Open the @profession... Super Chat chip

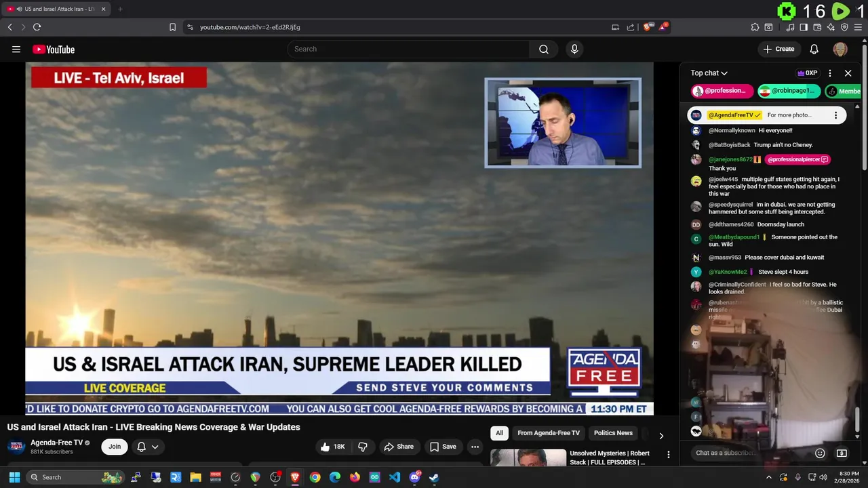[722, 91]
